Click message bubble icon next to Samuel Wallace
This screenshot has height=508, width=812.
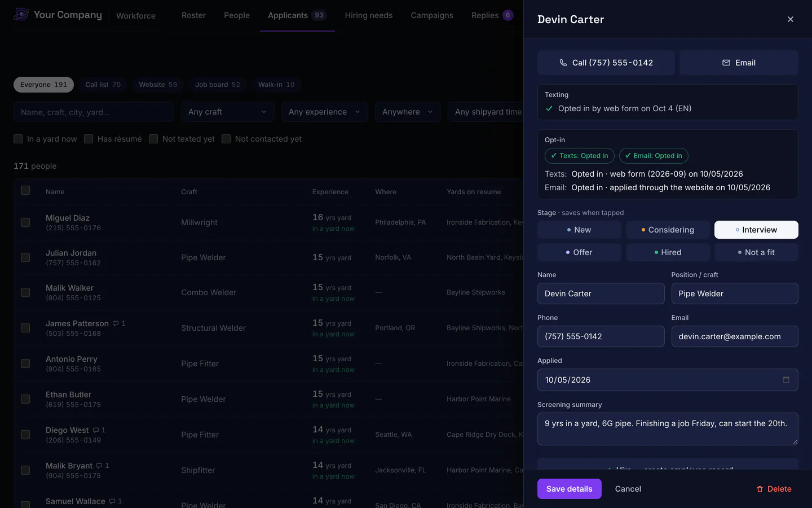(x=112, y=501)
